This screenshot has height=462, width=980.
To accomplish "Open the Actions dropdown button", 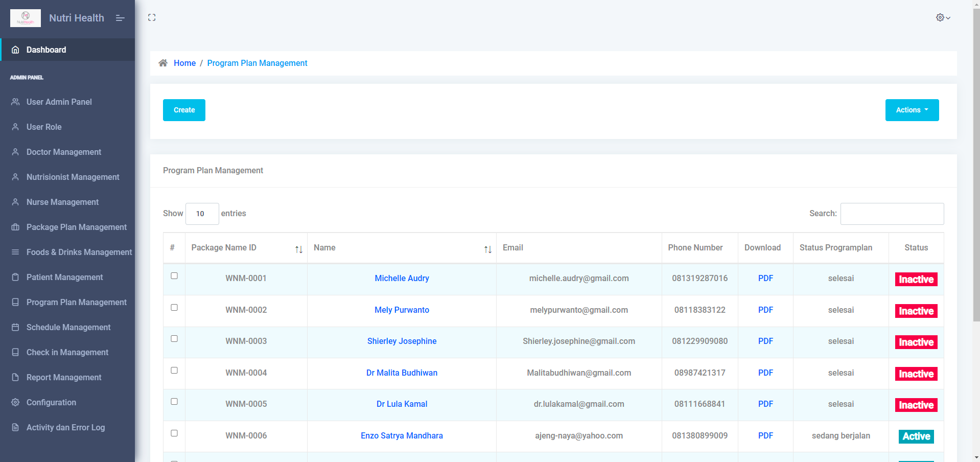I will coord(912,110).
